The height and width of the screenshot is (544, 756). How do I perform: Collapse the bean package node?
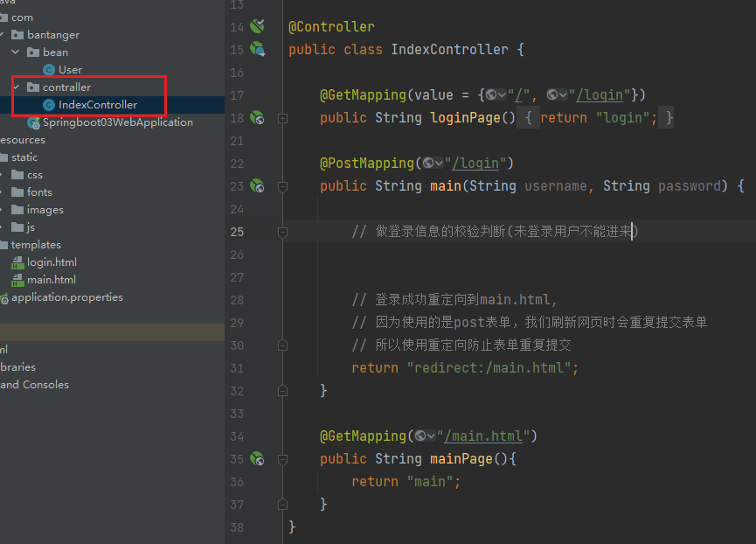(16, 52)
